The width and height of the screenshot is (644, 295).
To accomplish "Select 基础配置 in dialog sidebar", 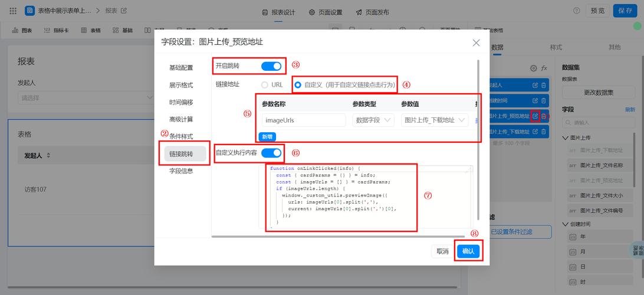I will coord(181,68).
